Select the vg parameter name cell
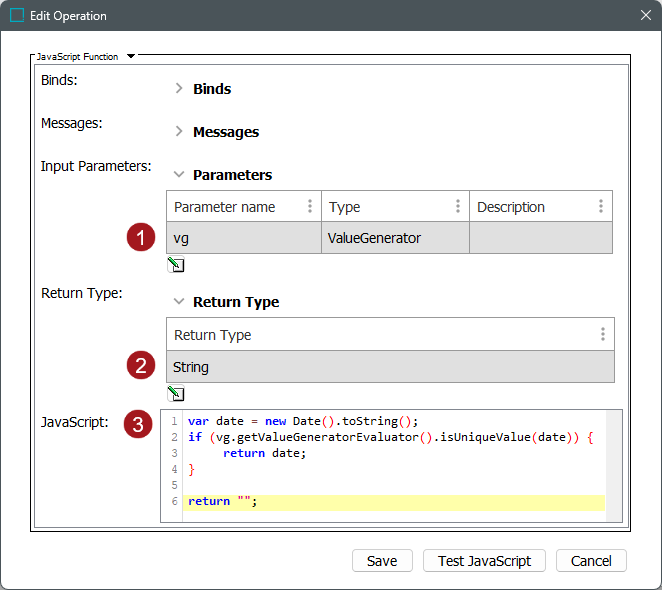Image resolution: width=662 pixels, height=590 pixels. [x=243, y=238]
